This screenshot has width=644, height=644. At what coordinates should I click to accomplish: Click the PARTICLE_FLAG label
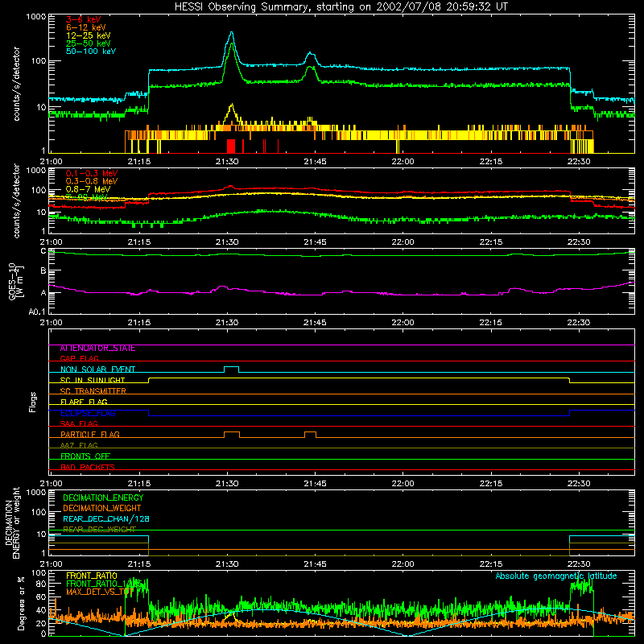tap(90, 434)
